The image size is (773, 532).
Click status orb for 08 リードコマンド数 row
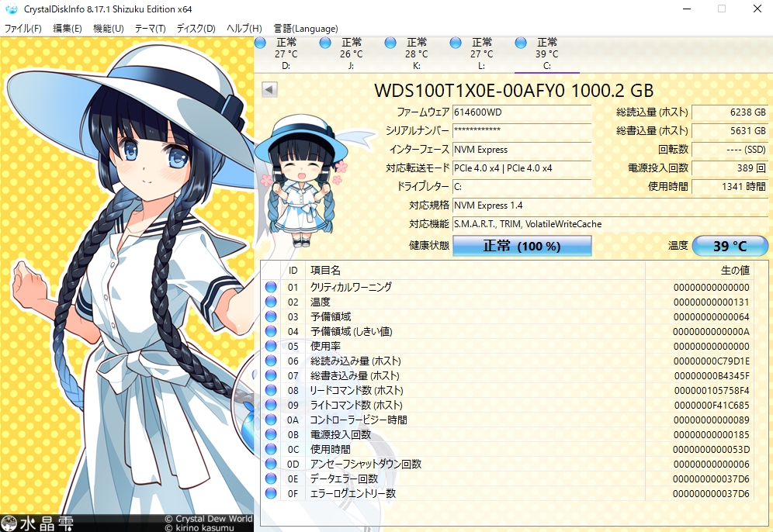271,390
